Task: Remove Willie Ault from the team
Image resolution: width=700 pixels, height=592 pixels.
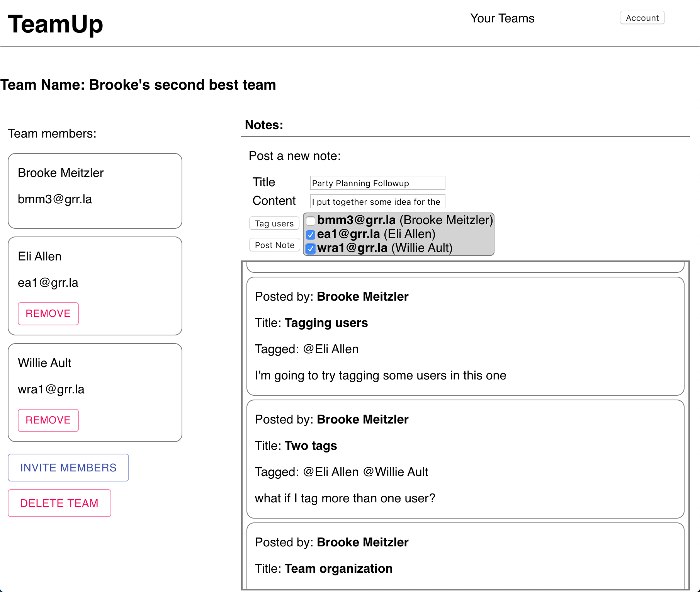Action: 48,420
